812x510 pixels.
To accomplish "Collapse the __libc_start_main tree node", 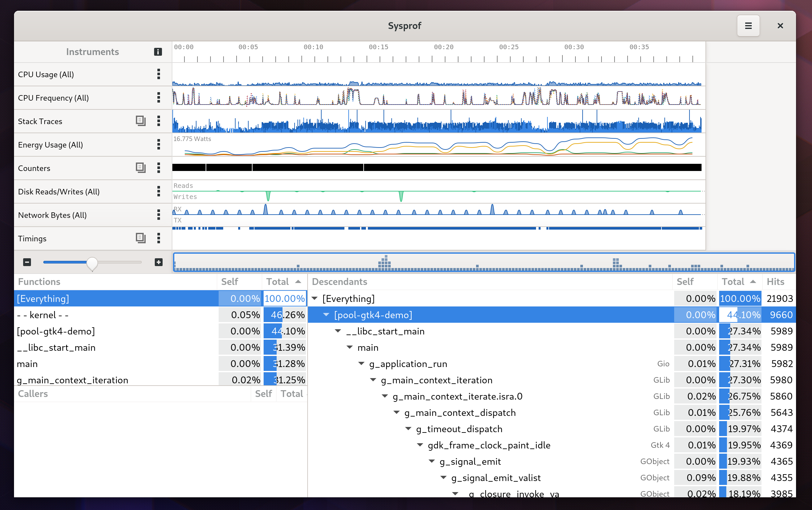I will click(338, 331).
